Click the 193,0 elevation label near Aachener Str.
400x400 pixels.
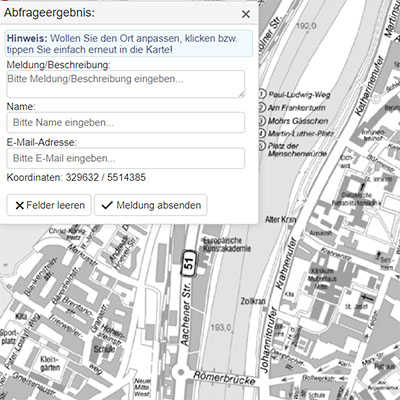point(221,328)
